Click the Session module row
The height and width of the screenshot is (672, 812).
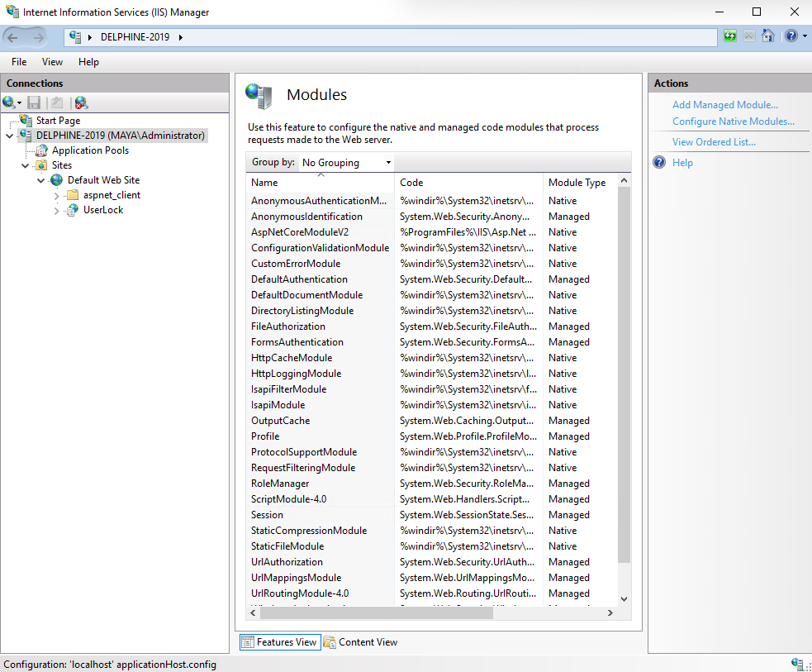tap(432, 515)
